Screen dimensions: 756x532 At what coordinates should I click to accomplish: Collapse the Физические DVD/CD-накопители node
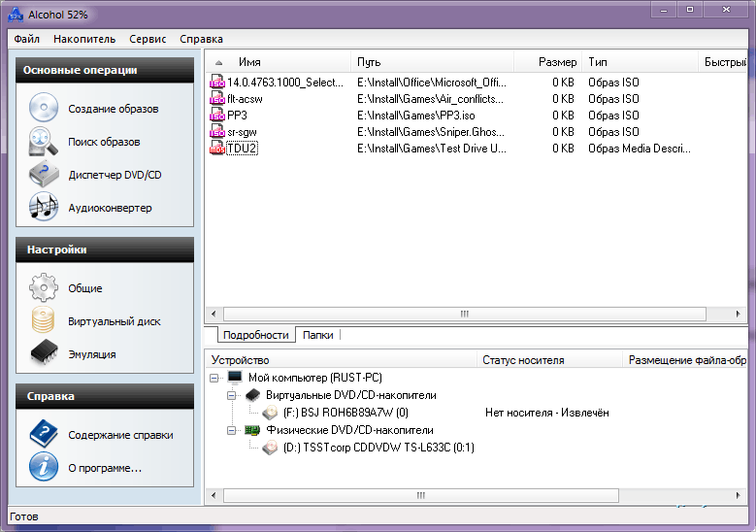pyautogui.click(x=231, y=430)
